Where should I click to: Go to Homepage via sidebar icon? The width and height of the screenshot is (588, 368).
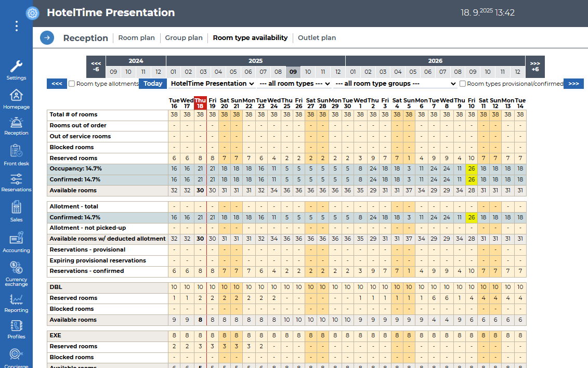click(x=16, y=96)
